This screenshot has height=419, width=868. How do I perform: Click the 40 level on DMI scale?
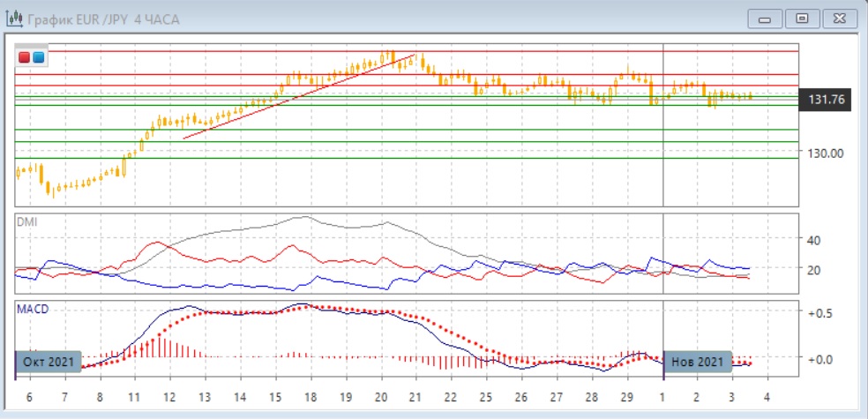click(814, 240)
